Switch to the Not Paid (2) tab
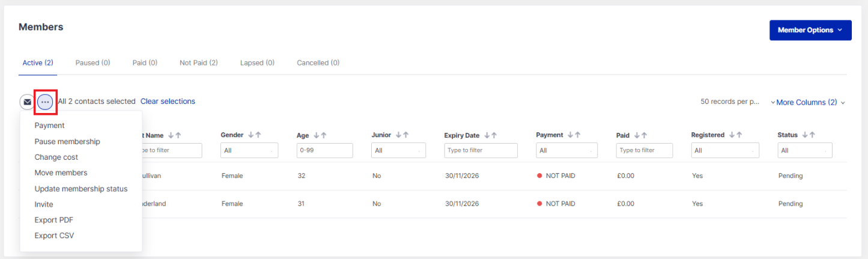Viewport: 868px width, 259px height. [198, 62]
